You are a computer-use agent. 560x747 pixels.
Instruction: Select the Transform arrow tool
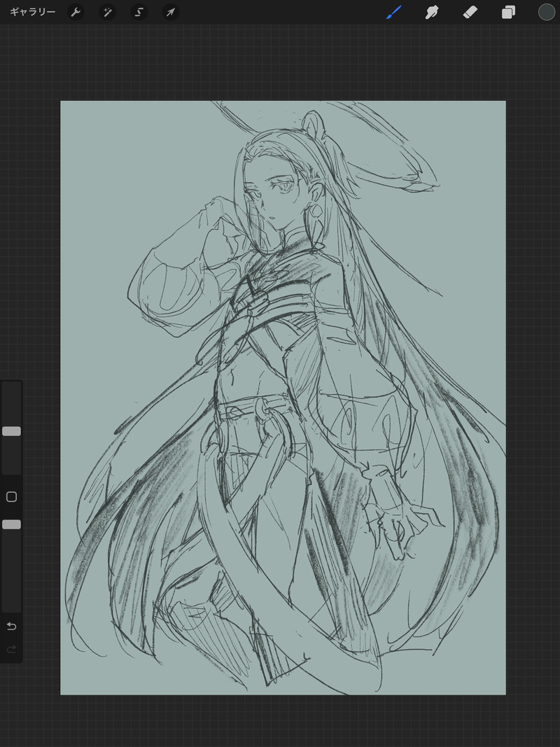pyautogui.click(x=171, y=12)
